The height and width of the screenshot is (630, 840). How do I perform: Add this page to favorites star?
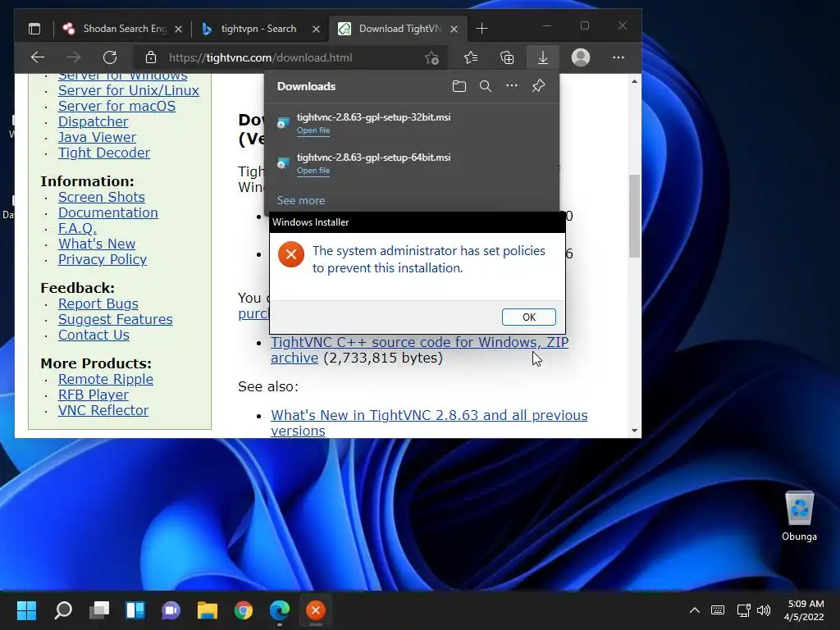431,57
